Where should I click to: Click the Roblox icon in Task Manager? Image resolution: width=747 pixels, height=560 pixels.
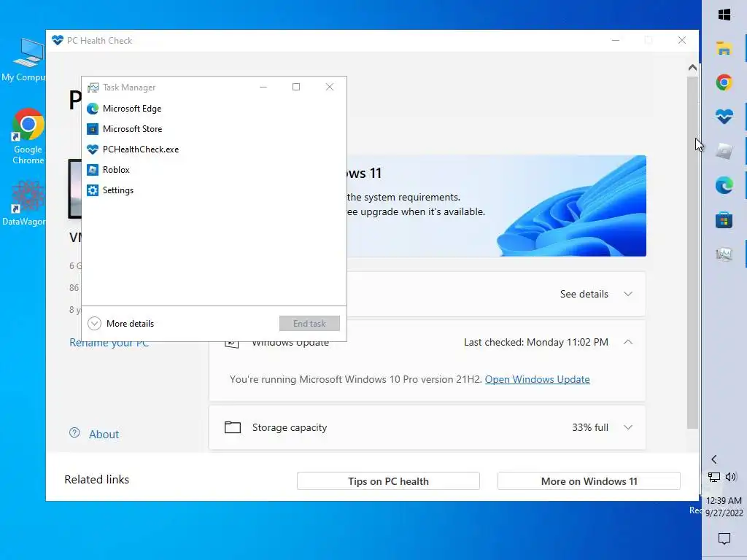coord(93,170)
